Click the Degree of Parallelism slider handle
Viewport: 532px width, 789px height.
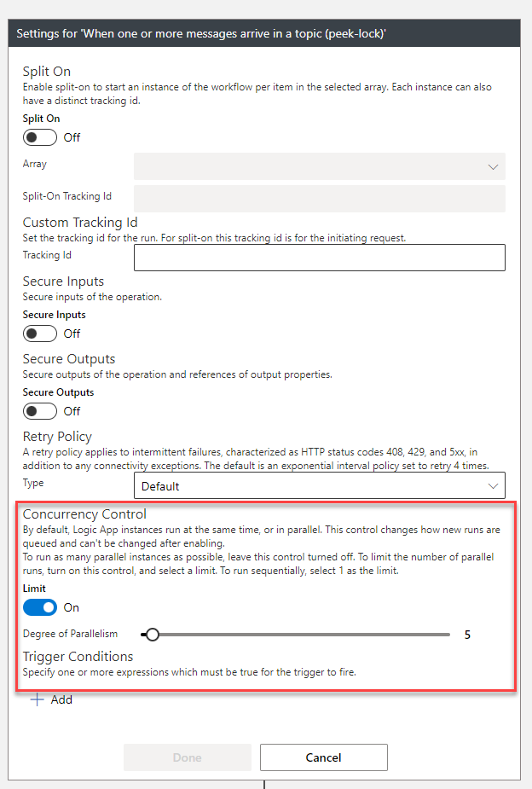pos(152,635)
